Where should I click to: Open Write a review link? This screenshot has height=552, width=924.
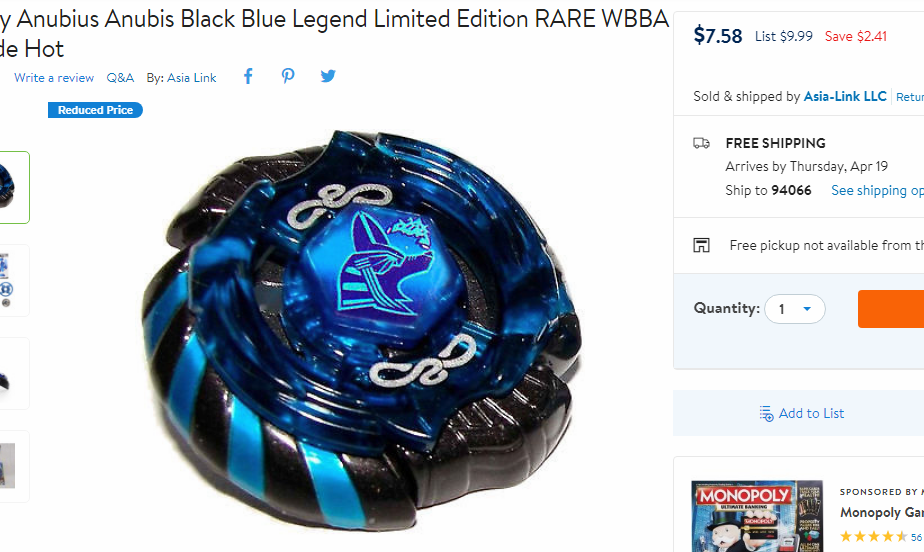[x=54, y=78]
